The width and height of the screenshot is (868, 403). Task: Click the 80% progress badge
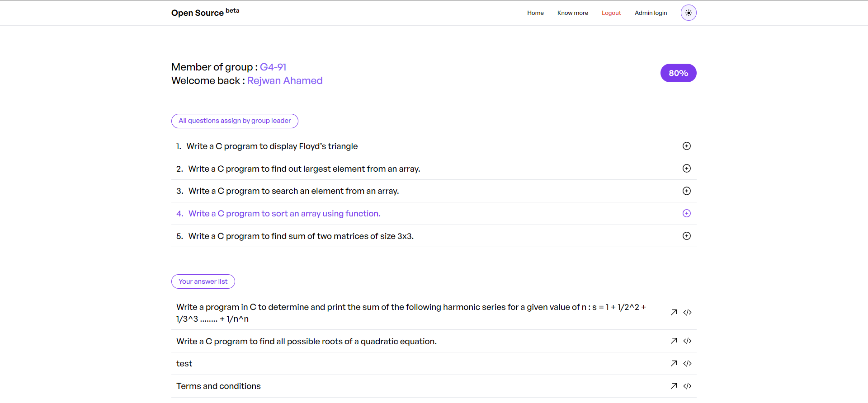tap(678, 73)
